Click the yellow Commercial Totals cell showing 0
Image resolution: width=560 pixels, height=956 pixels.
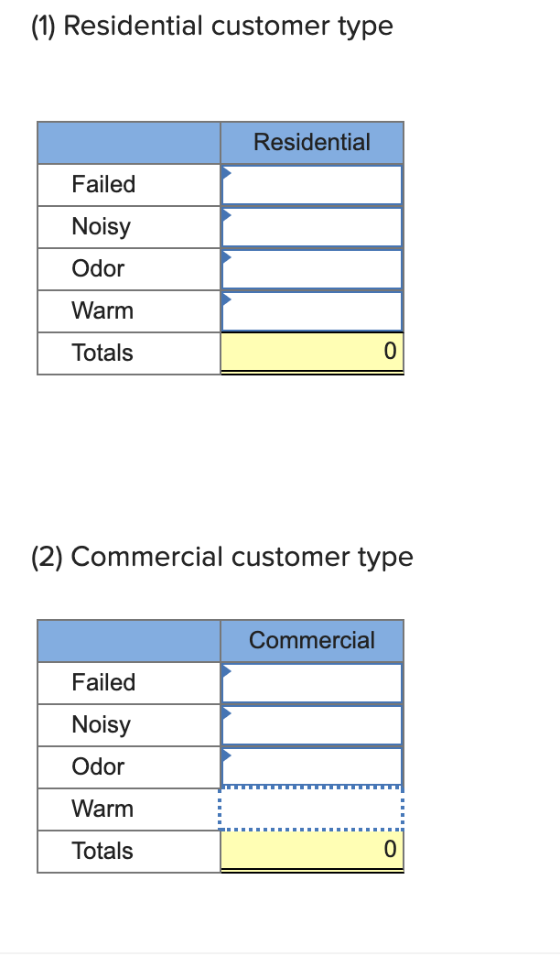tap(311, 851)
